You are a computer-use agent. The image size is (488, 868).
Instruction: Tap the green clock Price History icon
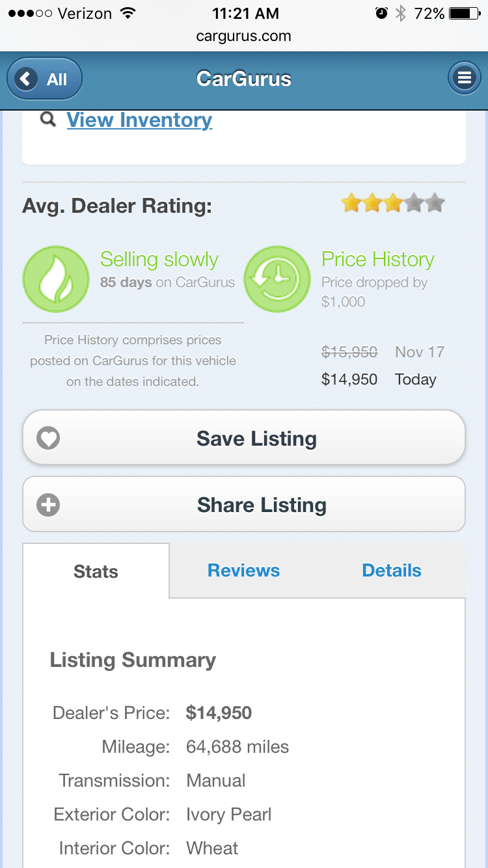(277, 279)
